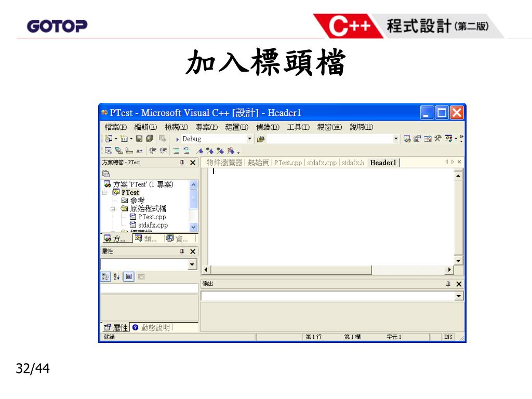
Task: Click the Display Object Member List icon
Action: click(108, 150)
